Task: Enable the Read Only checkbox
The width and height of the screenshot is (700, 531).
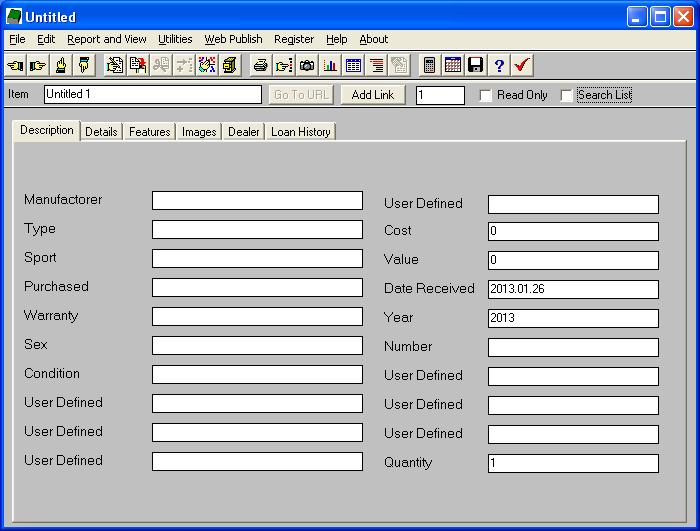Action: tap(486, 96)
